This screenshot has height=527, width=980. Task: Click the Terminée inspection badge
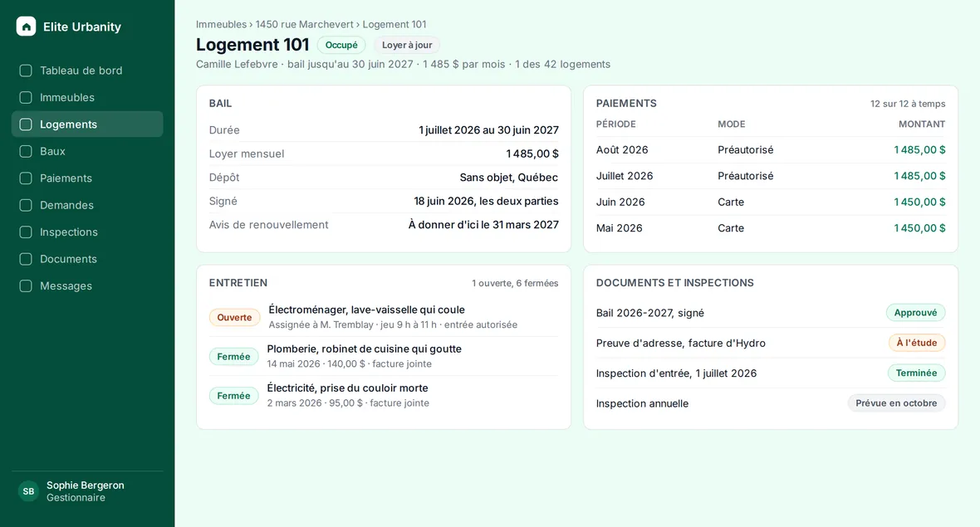[x=916, y=373]
